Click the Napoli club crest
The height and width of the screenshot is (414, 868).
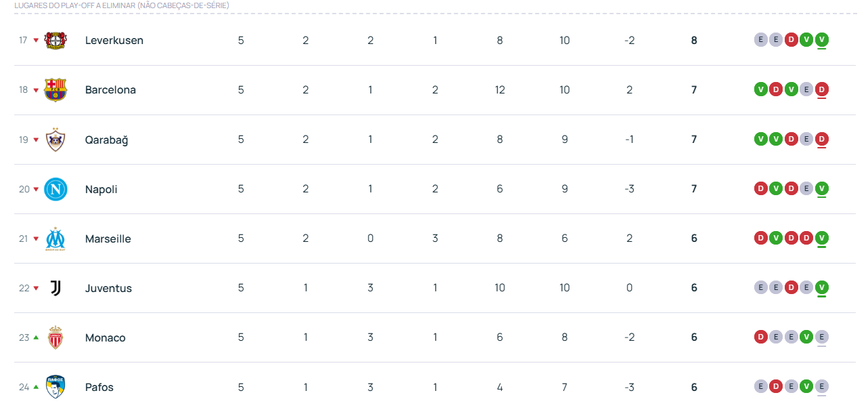(56, 189)
